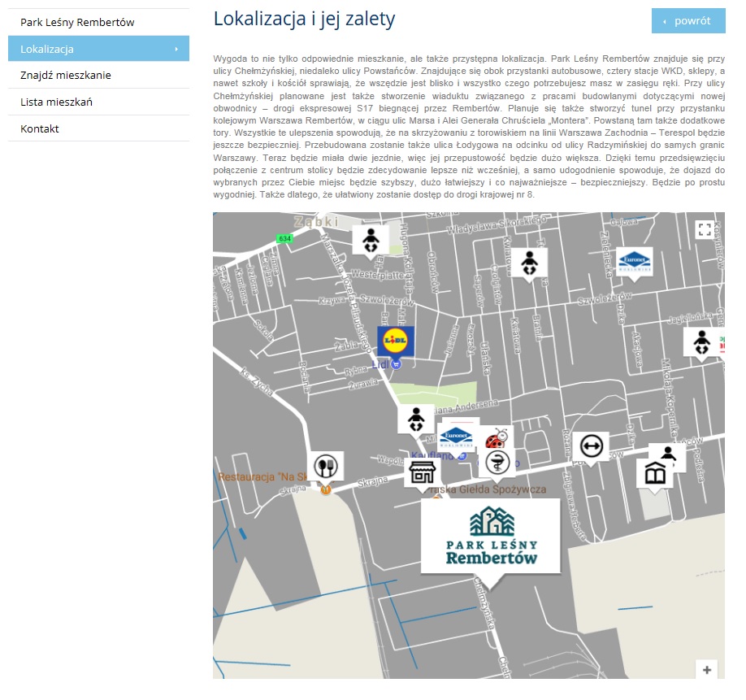Click the double-arrow circle map marker
The image size is (746, 700).
point(591,448)
